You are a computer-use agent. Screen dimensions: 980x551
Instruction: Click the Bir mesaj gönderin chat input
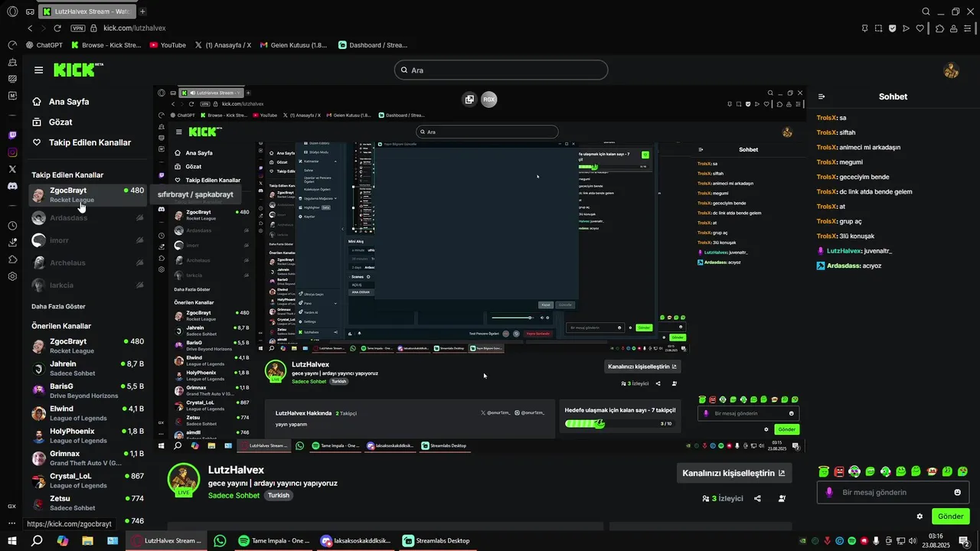coord(893,492)
